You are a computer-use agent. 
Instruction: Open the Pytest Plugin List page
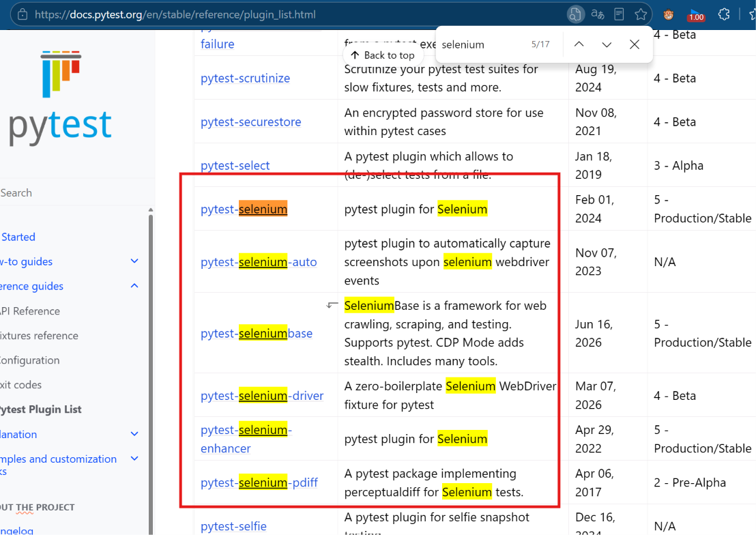tap(40, 409)
